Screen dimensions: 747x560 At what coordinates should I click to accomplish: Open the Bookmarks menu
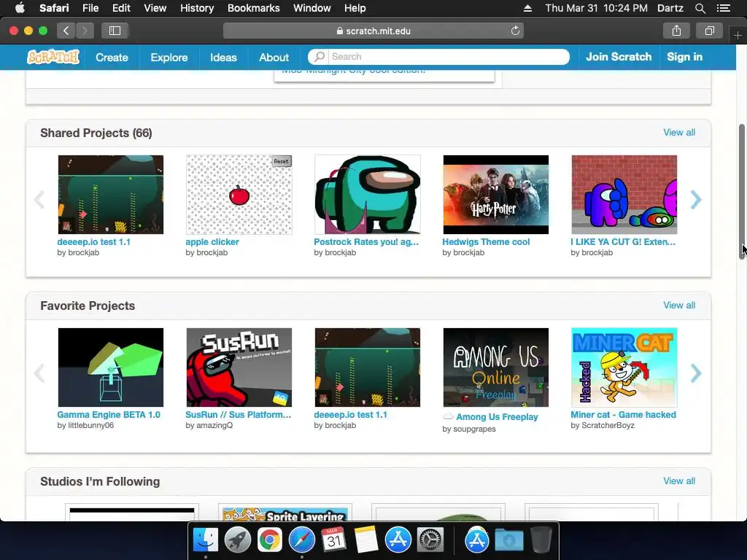pyautogui.click(x=253, y=8)
